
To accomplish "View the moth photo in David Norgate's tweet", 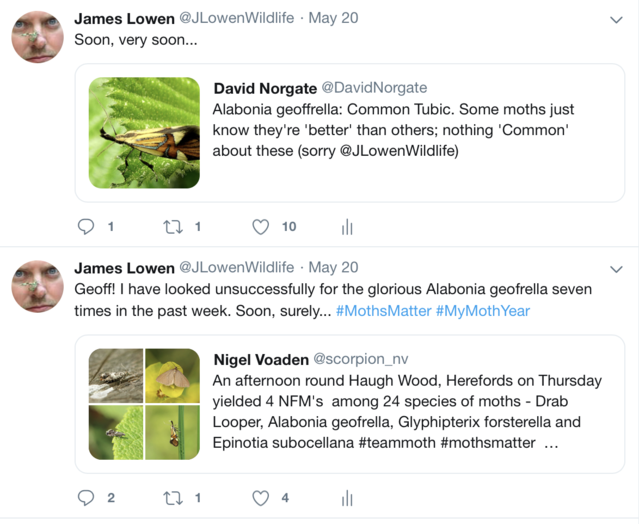I will (144, 133).
